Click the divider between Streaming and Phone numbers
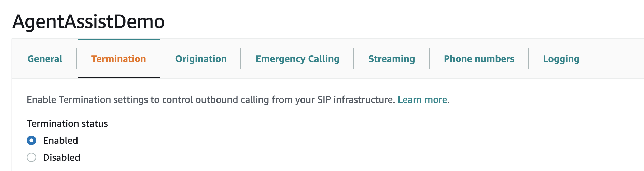This screenshot has height=171, width=644. [429, 59]
